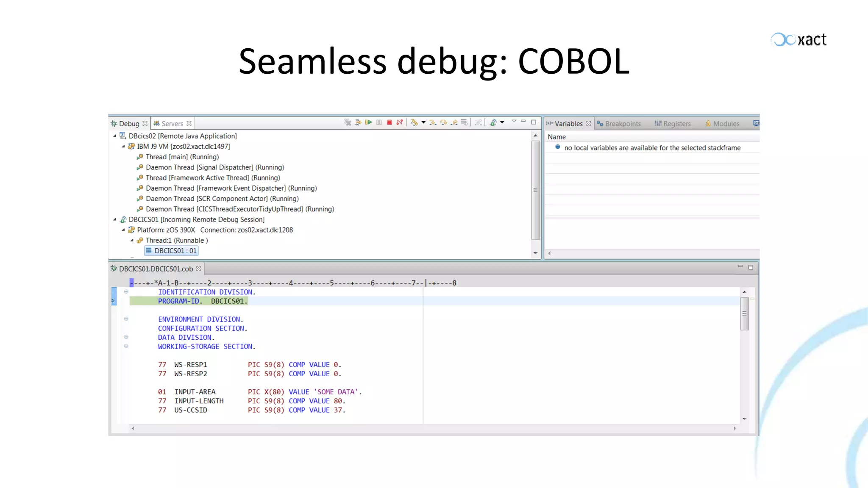Click the Suspend pause icon
This screenshot has height=488, width=868.
[379, 122]
